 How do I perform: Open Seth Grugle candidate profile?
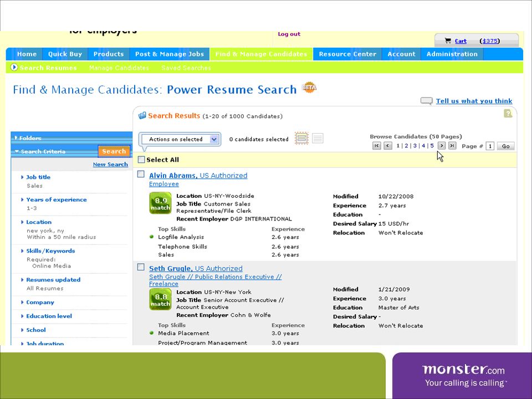point(196,268)
